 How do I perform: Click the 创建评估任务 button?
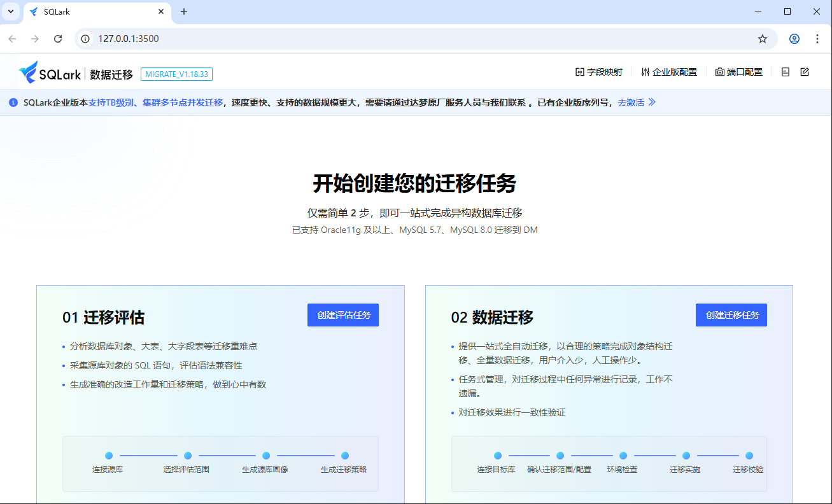click(343, 315)
